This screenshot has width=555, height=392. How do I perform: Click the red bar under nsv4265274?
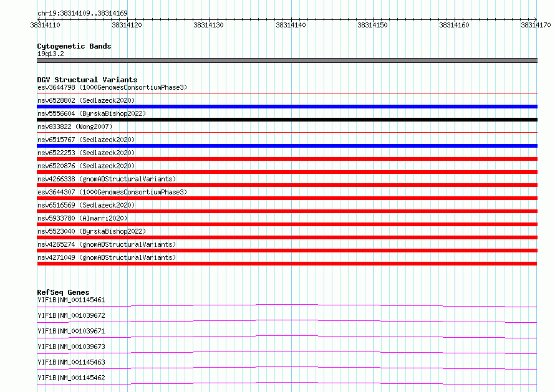coord(287,251)
